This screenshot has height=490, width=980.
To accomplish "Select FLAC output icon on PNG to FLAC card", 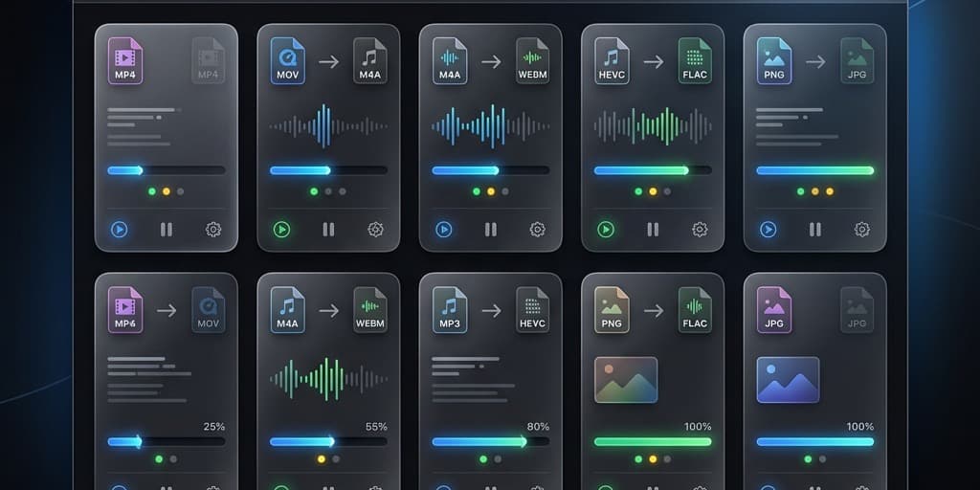I will (695, 309).
